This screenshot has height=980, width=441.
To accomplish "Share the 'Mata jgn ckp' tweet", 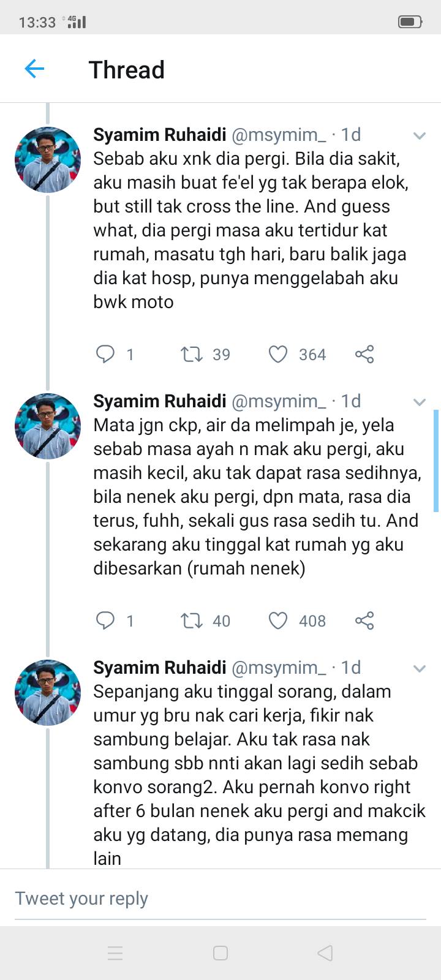I will 364,620.
